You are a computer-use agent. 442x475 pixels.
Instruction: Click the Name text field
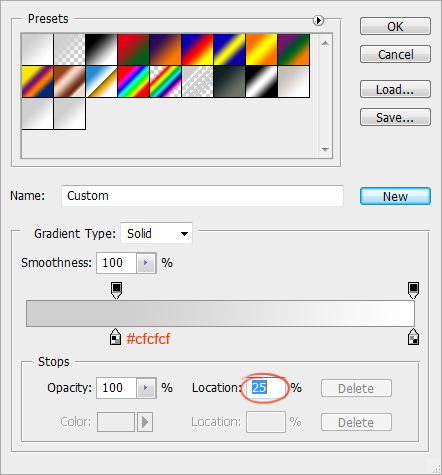click(x=202, y=196)
